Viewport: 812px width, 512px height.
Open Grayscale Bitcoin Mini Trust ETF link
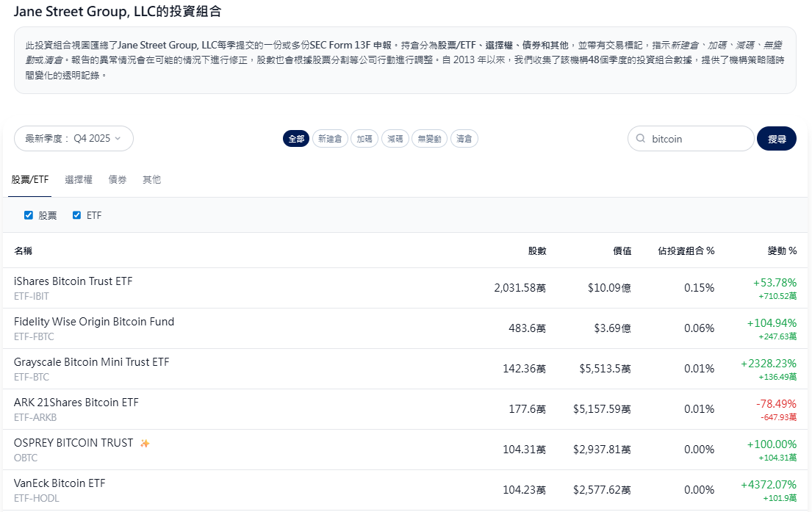coord(91,362)
